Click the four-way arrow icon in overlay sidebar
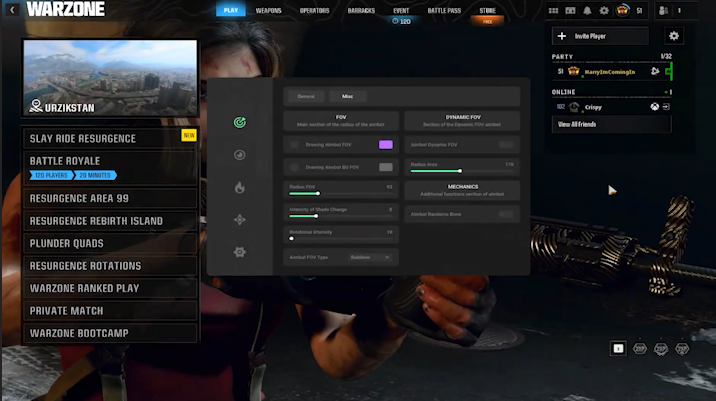716x401 pixels. (239, 220)
